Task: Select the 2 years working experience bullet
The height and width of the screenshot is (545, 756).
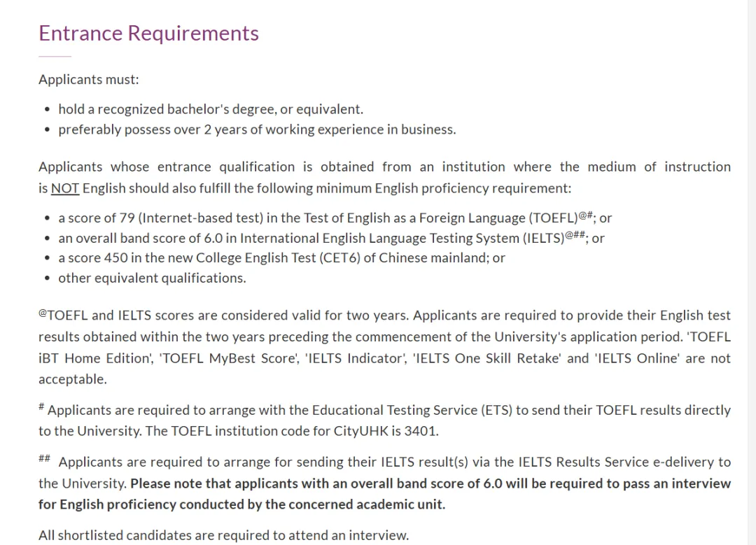Action: click(257, 129)
